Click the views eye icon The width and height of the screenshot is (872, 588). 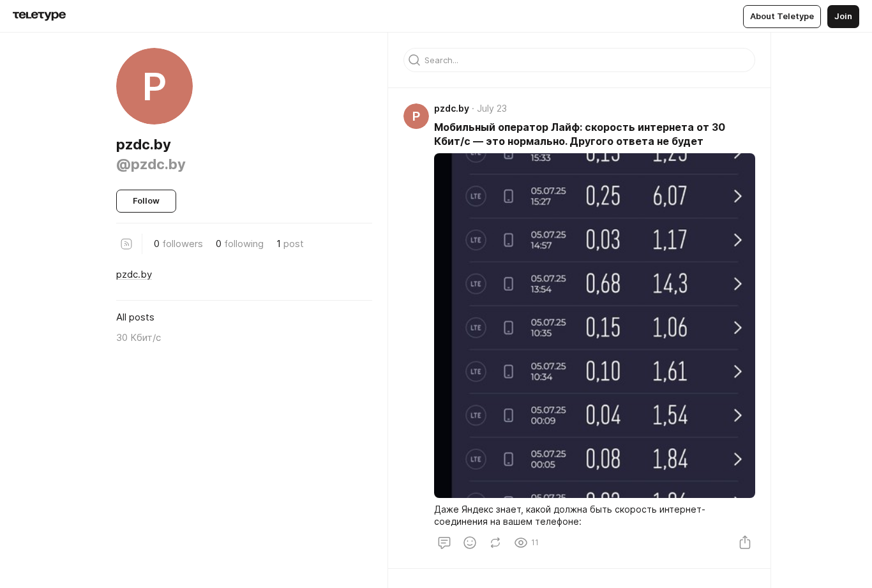coord(521,543)
